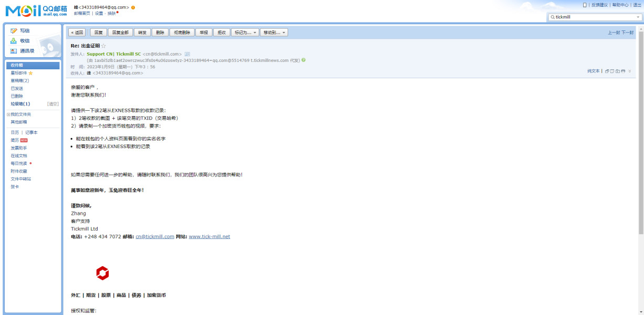This screenshot has height=315, width=644.
Task: Open the 收件箱 inbox folder
Action: tap(33, 65)
